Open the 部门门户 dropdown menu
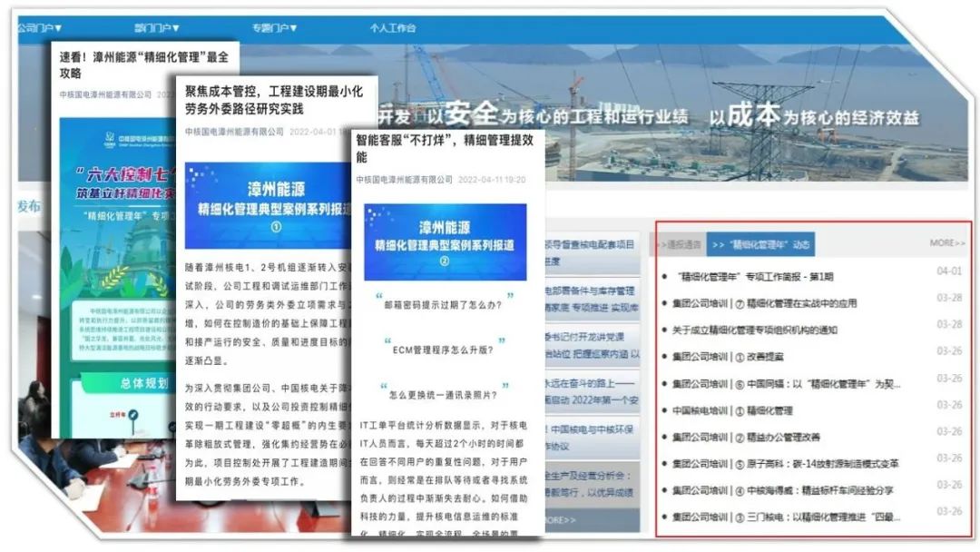This screenshot has height=552, width=980. (x=157, y=28)
